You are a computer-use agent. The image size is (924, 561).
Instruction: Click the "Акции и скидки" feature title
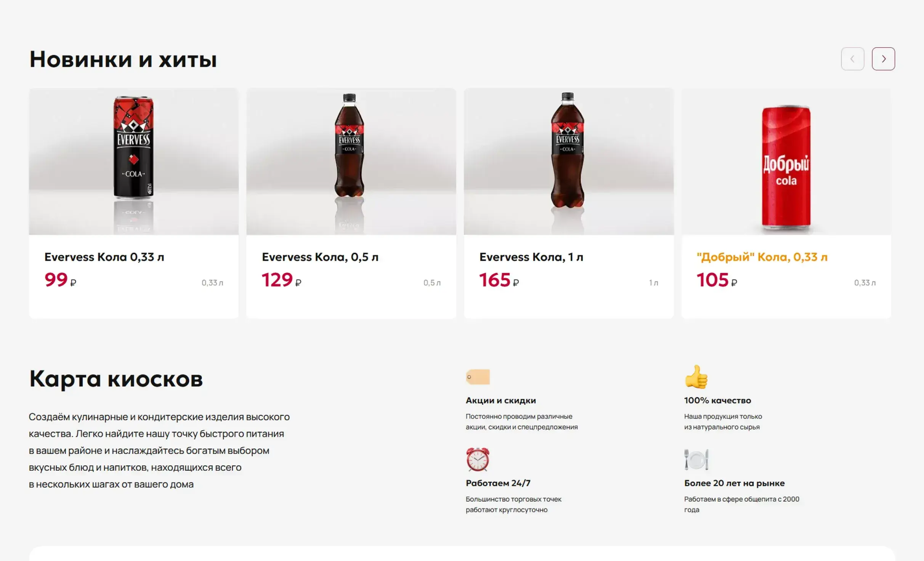click(500, 400)
